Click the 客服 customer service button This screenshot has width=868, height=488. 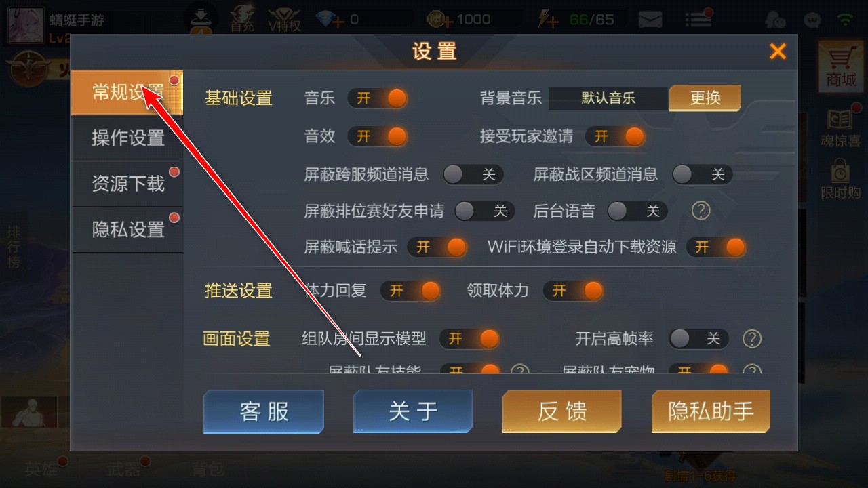(x=264, y=411)
